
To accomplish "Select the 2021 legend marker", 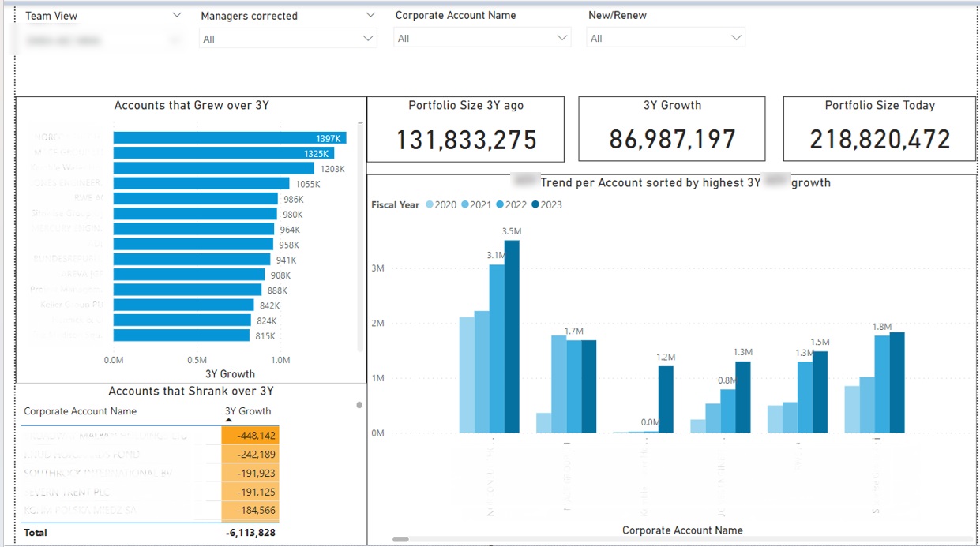I will pyautogui.click(x=465, y=205).
